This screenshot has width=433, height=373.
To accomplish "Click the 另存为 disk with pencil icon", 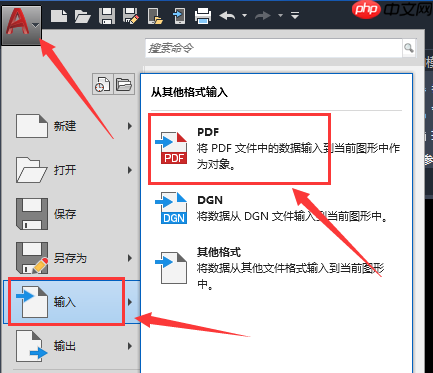I will [32, 258].
